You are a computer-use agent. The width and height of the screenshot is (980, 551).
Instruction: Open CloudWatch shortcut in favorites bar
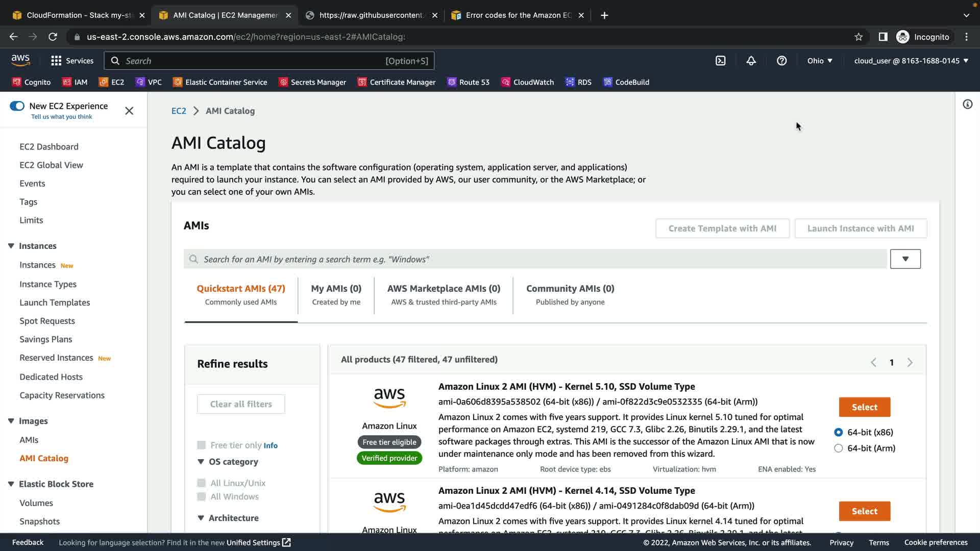coord(528,82)
